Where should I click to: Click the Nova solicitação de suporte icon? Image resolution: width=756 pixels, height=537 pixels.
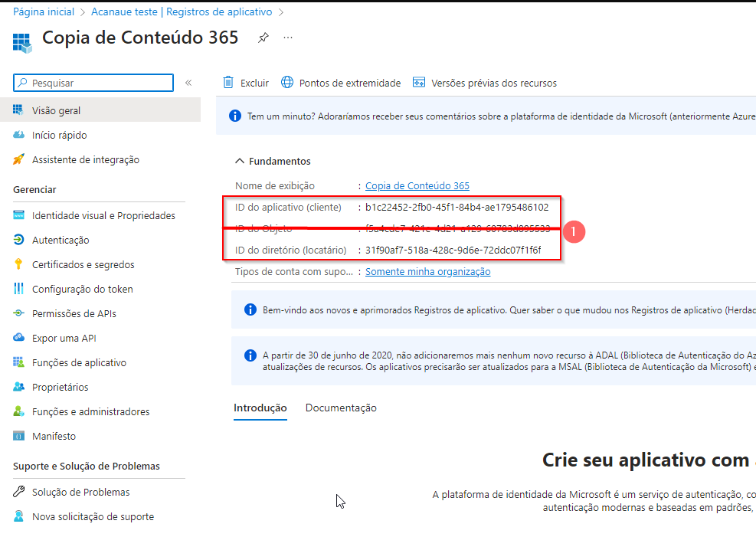tap(19, 516)
